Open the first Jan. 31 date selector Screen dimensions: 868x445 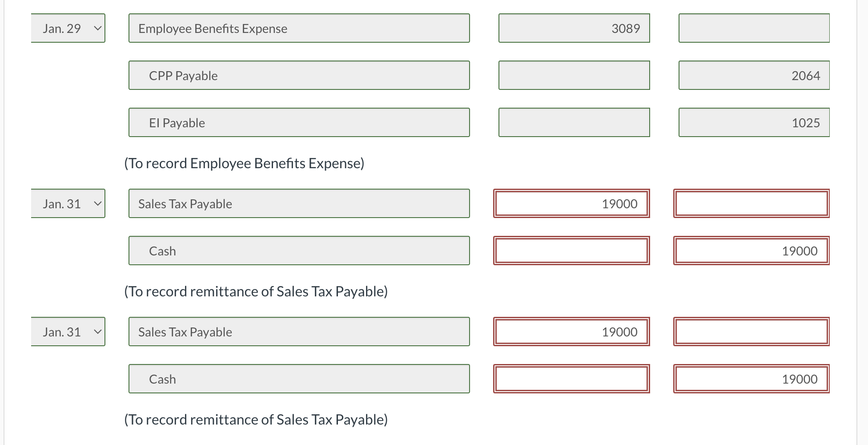tap(68, 203)
